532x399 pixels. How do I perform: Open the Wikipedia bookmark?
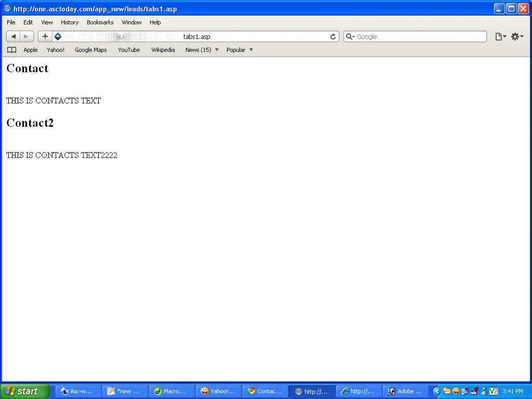[x=163, y=50]
